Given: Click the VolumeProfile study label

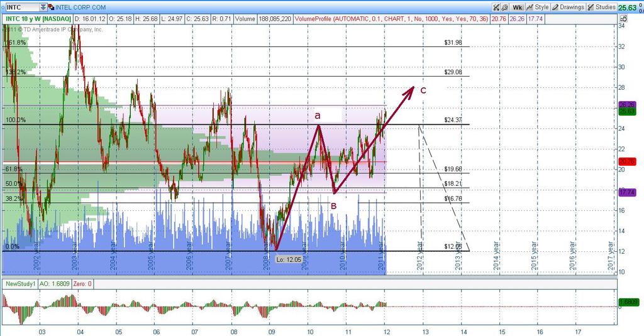Looking at the screenshot, I should pos(391,18).
